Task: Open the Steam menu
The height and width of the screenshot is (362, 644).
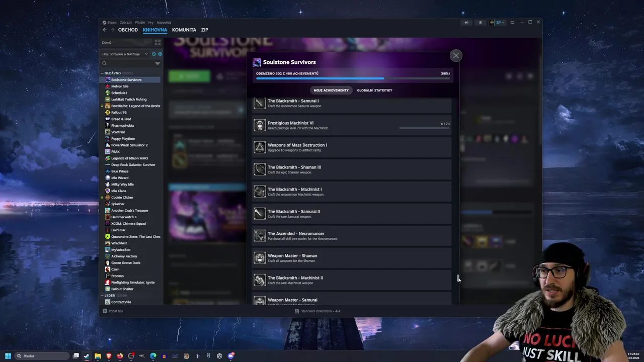Action: click(109, 23)
